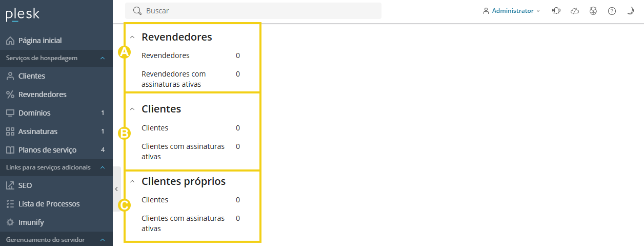
Task: Go to Domínios in the sidebar
Action: pyautogui.click(x=34, y=113)
